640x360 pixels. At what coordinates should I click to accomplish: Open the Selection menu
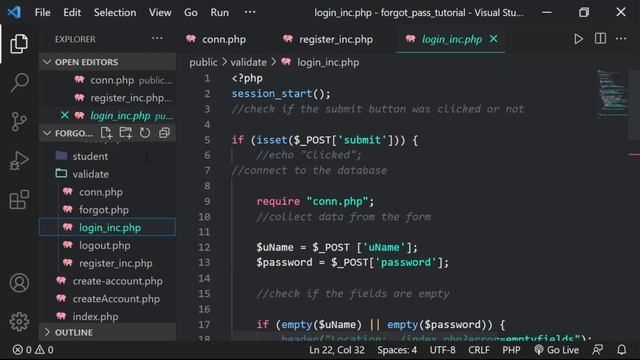pyautogui.click(x=115, y=13)
